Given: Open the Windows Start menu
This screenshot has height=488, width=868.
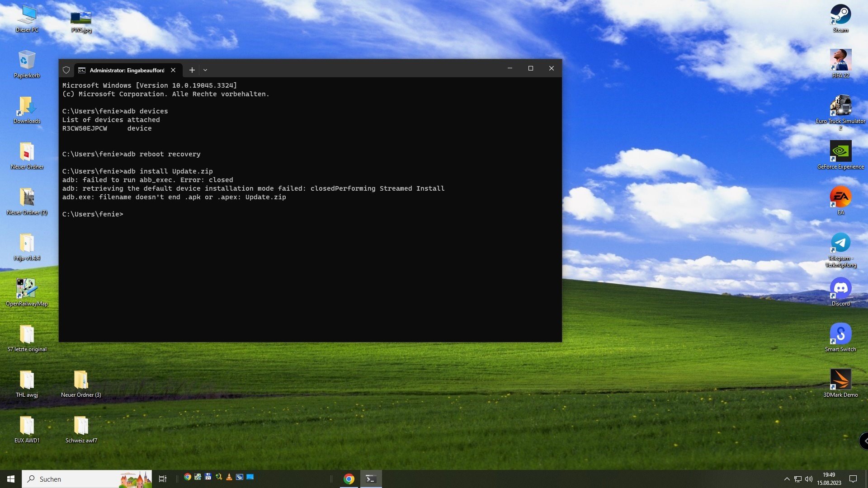Looking at the screenshot, I should click(x=11, y=479).
